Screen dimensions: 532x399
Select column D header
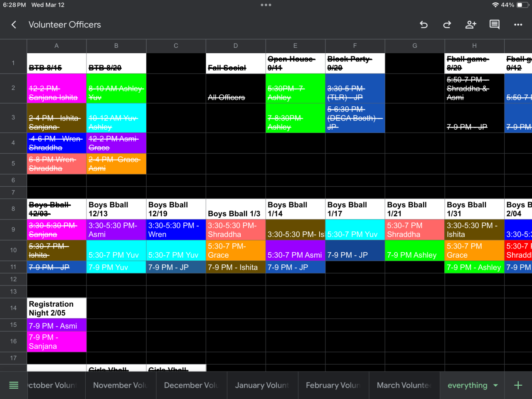click(x=236, y=46)
